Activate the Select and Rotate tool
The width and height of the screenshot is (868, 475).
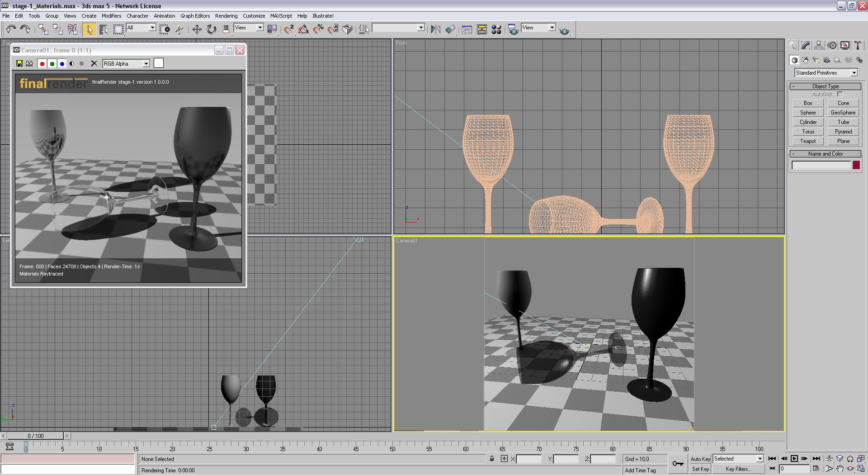[x=212, y=29]
